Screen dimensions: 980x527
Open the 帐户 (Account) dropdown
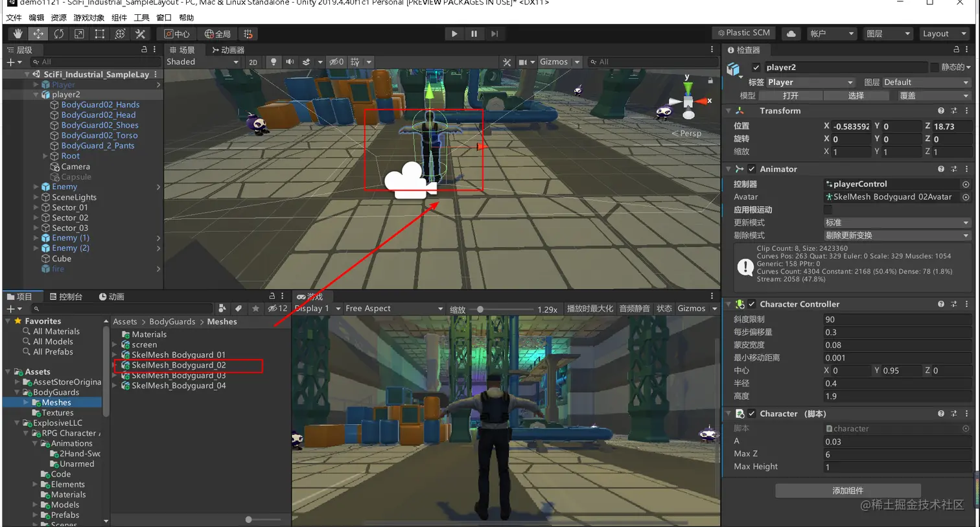pyautogui.click(x=833, y=34)
